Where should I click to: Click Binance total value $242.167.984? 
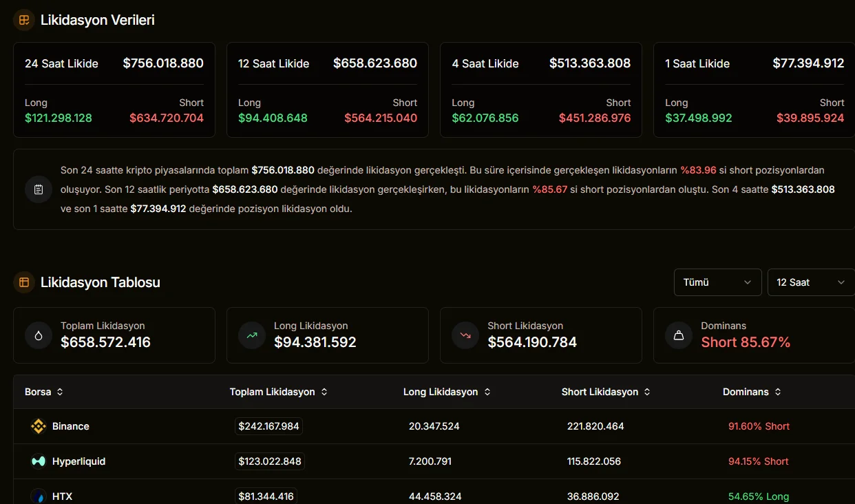click(x=268, y=426)
